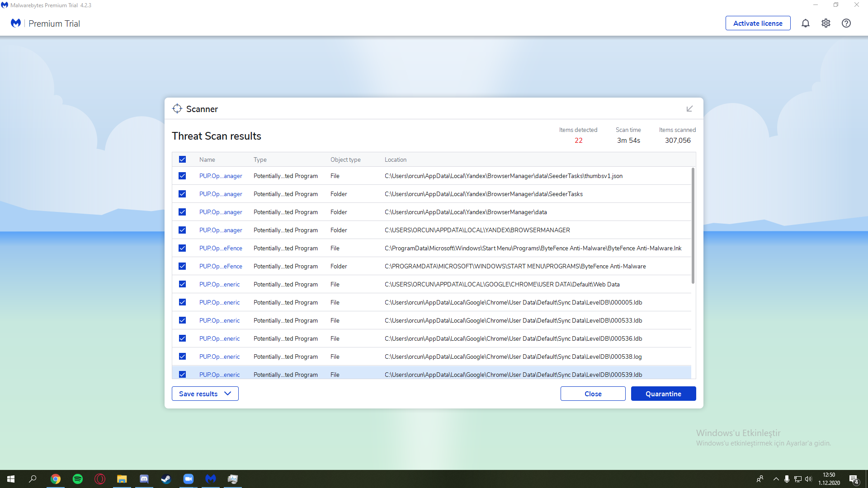Uncheck the ByteFence Anti-Malware.lnk row checkbox
Viewport: 868px width, 488px height.
(182, 248)
